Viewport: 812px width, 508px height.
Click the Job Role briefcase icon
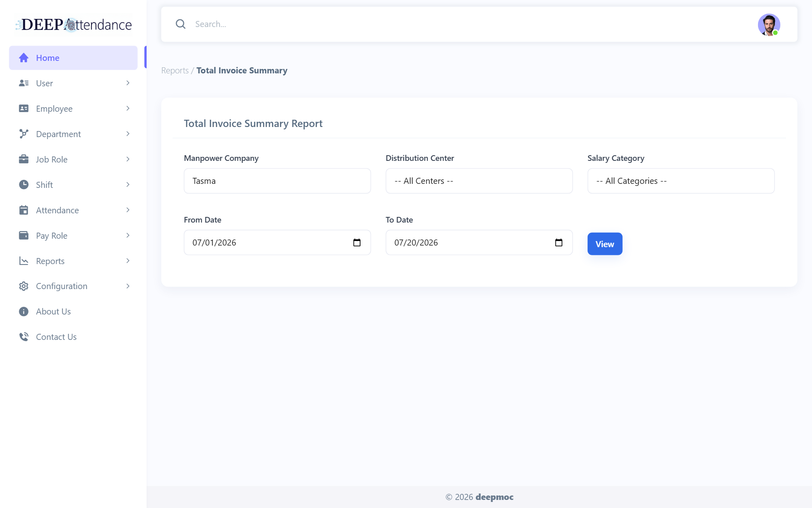(24, 159)
